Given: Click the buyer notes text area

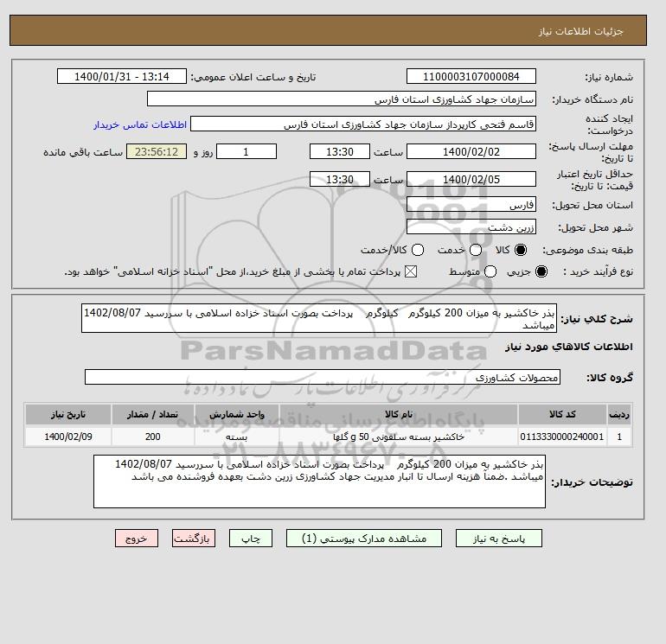Looking at the screenshot, I should [319, 481].
